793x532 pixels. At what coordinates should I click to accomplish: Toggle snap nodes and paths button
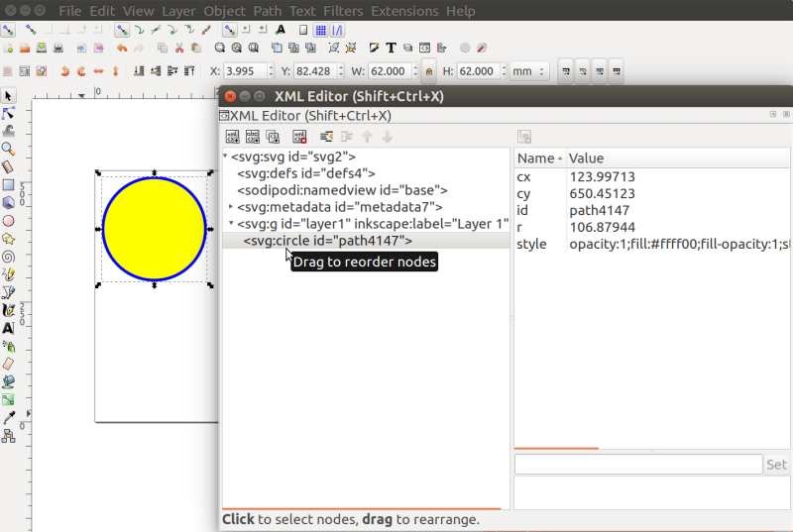[x=122, y=30]
